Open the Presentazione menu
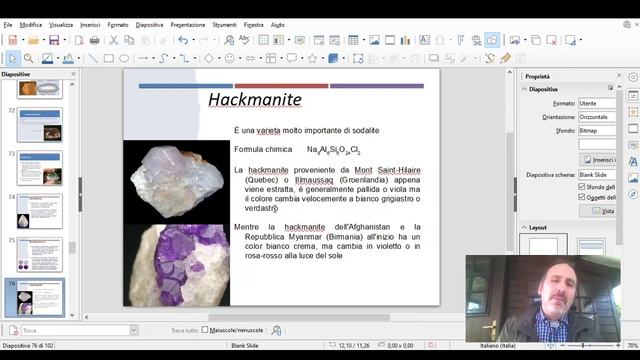Image resolution: width=640 pixels, height=360 pixels. pos(188,25)
